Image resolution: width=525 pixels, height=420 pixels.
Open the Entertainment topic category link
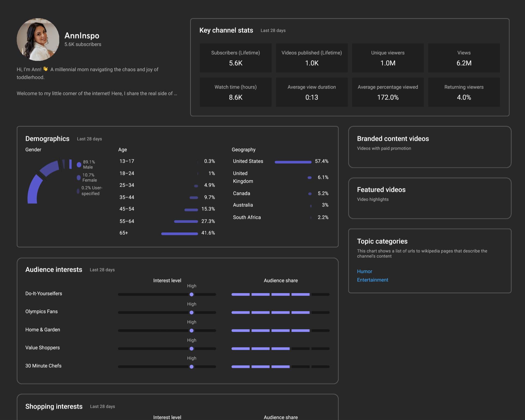click(372, 280)
